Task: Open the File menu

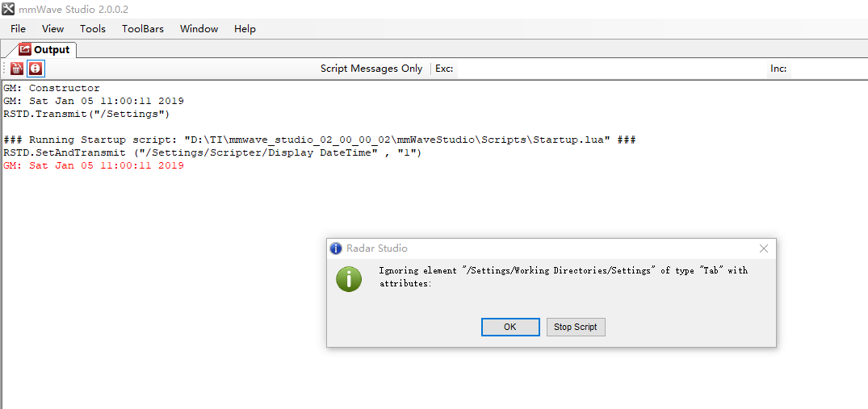Action: pos(19,29)
